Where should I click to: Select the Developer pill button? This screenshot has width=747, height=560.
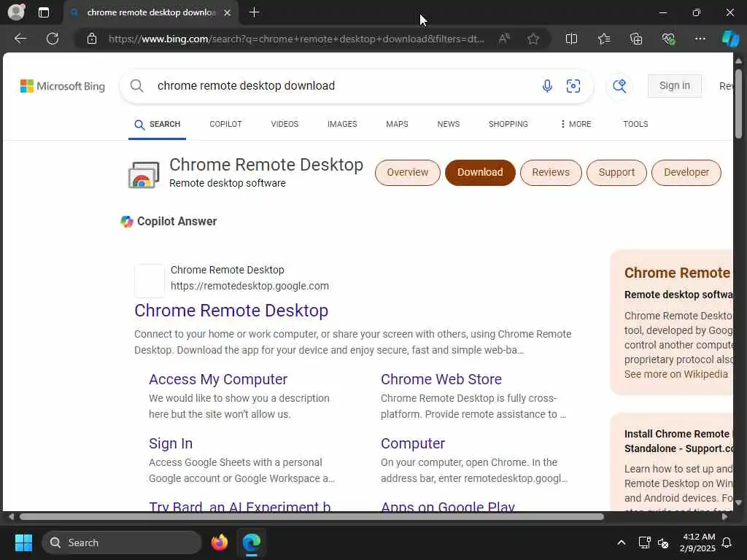(686, 172)
